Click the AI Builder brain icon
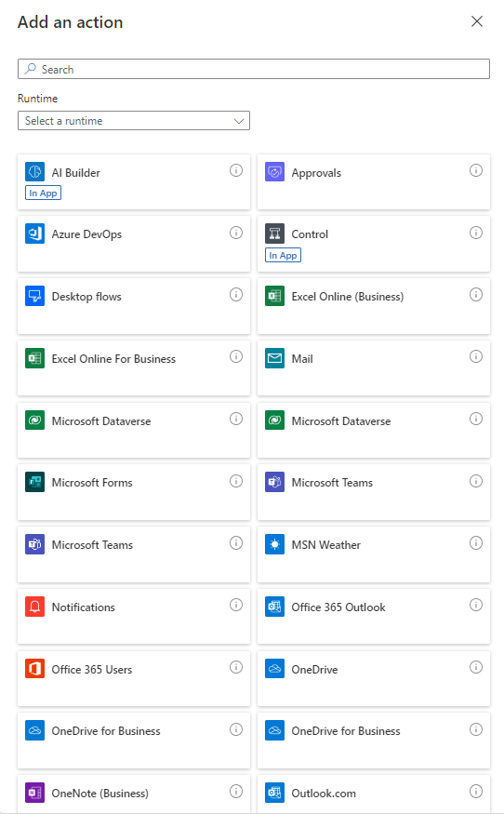The height and width of the screenshot is (814, 504). (x=34, y=171)
